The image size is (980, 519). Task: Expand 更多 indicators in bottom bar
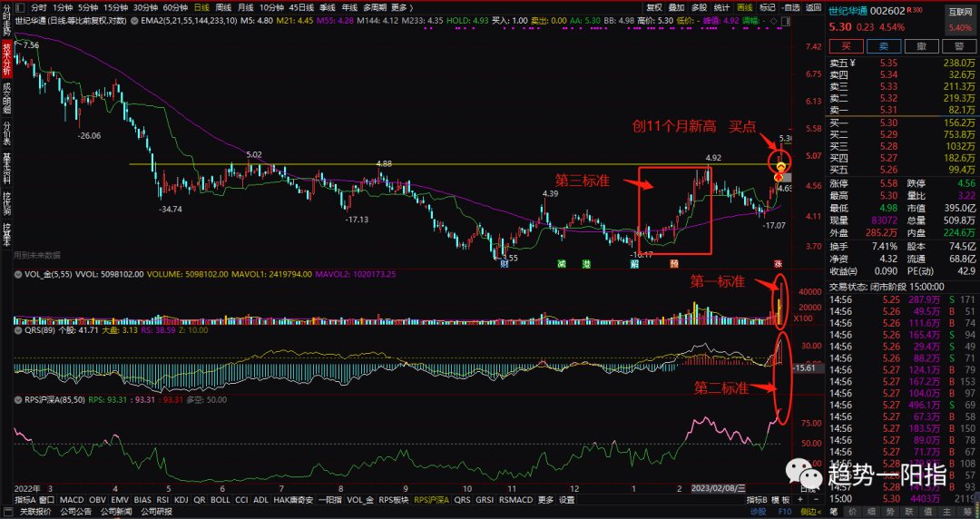coord(545,500)
